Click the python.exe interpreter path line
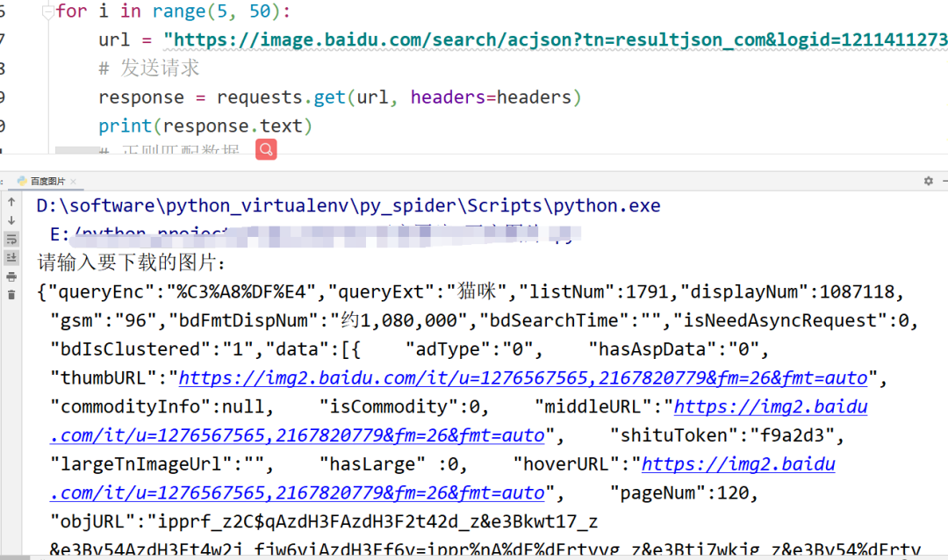 (x=348, y=205)
